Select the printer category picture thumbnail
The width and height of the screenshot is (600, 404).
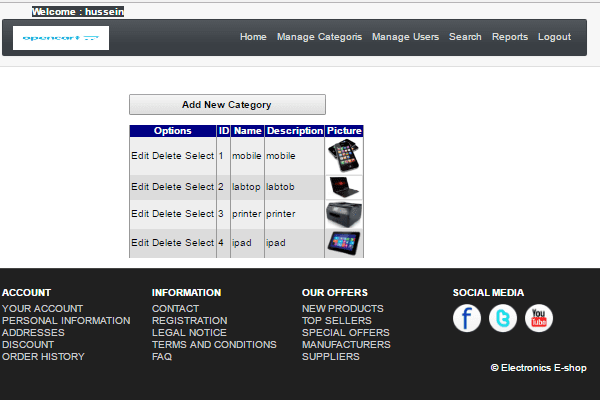pos(344,214)
